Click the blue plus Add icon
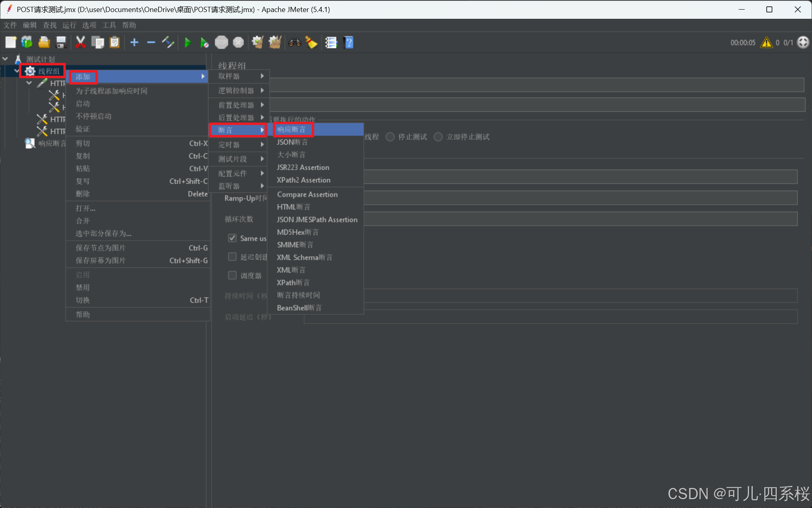 pyautogui.click(x=134, y=42)
